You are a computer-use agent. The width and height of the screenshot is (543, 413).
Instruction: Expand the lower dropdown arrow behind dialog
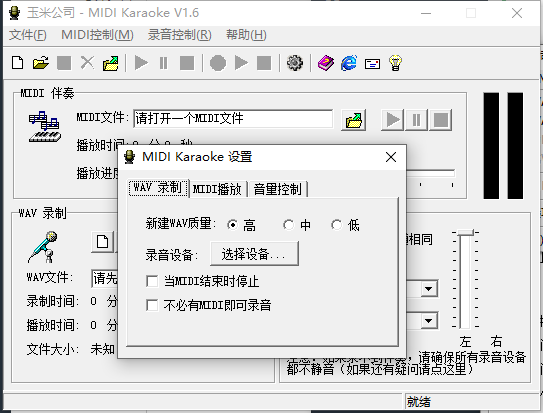tap(429, 321)
